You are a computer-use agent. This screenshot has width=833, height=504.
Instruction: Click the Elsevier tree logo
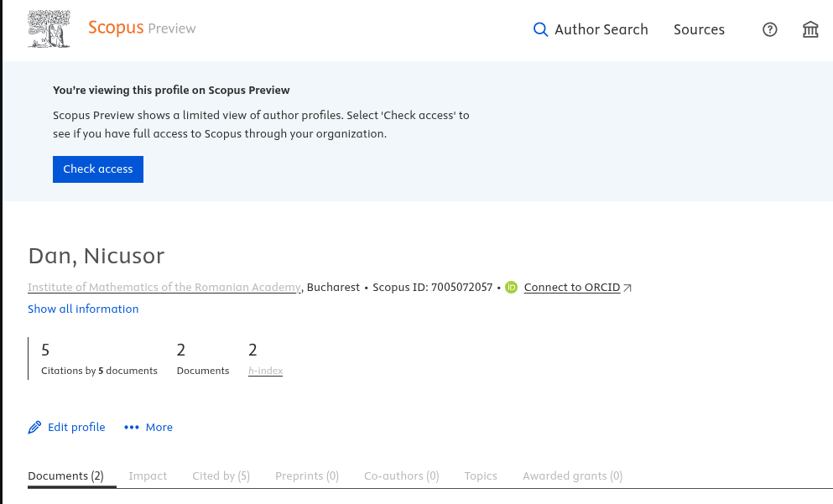(49, 29)
